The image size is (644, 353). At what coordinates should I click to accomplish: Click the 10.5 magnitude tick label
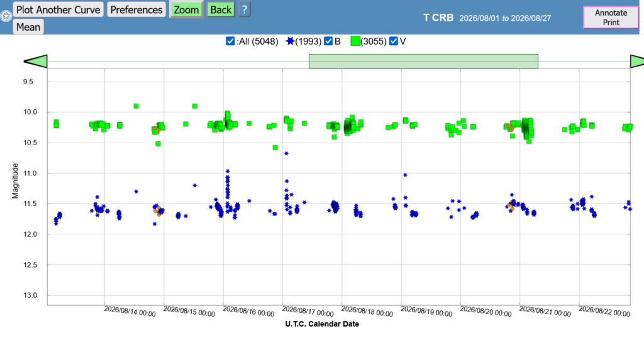pos(30,143)
